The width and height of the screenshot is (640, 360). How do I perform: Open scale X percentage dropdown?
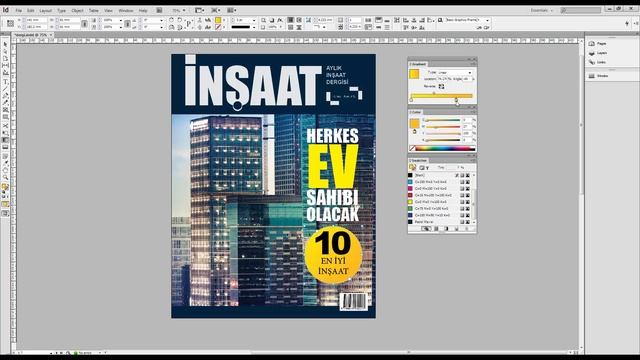tap(120, 20)
